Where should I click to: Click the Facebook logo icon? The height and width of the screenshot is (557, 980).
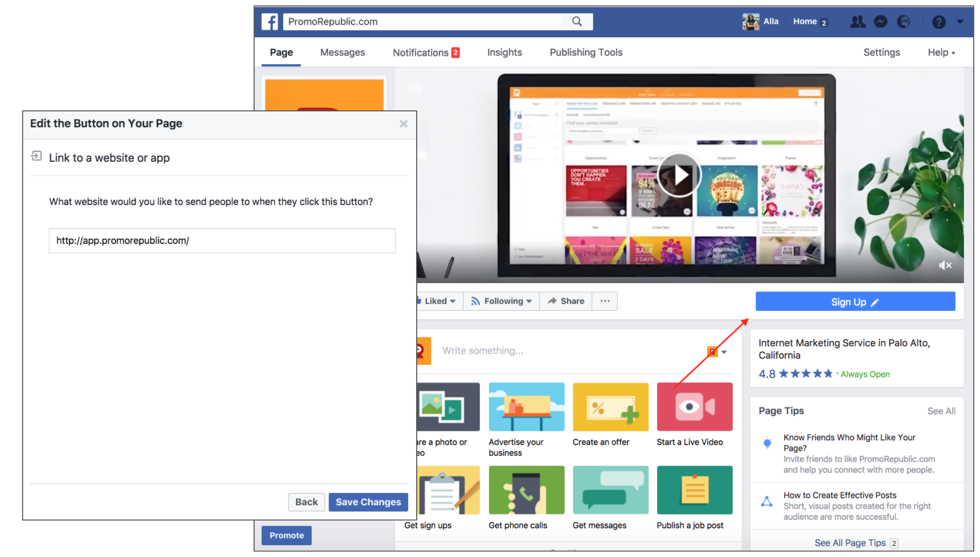(x=269, y=22)
